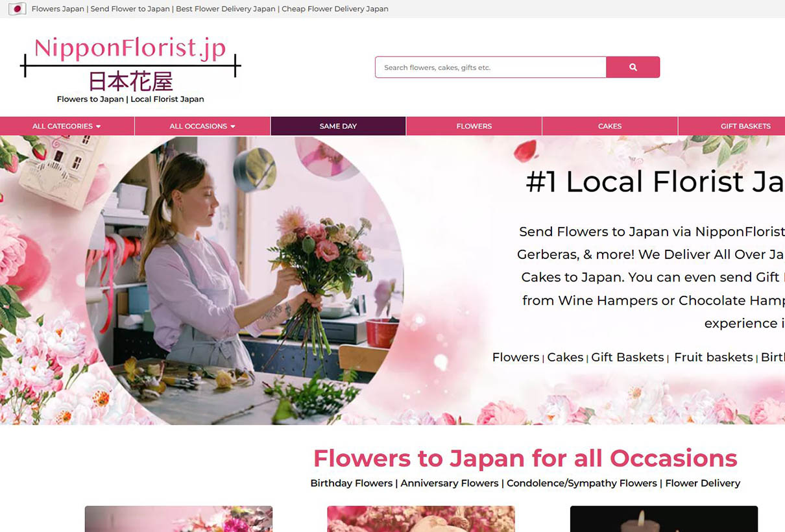The image size is (785, 532).
Task: Click the '#1 Local Florist' banner headline
Action: tap(655, 182)
